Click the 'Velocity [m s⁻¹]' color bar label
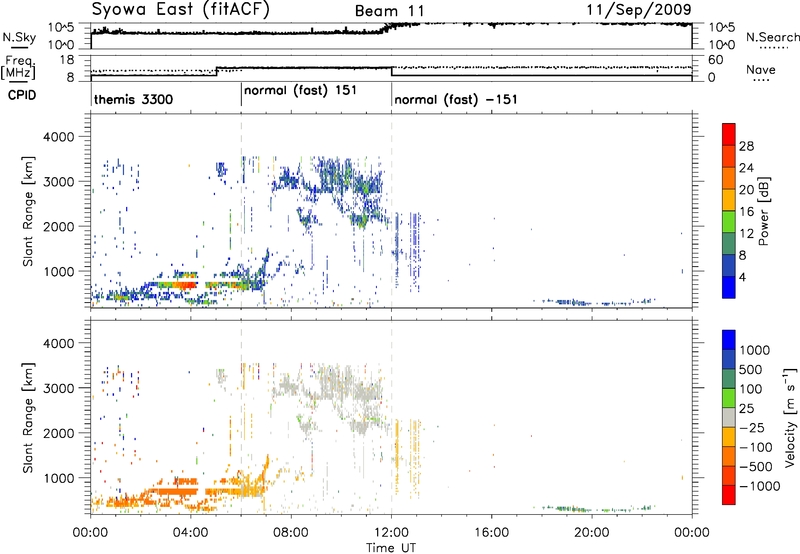The width and height of the screenshot is (800, 554). 790,417
